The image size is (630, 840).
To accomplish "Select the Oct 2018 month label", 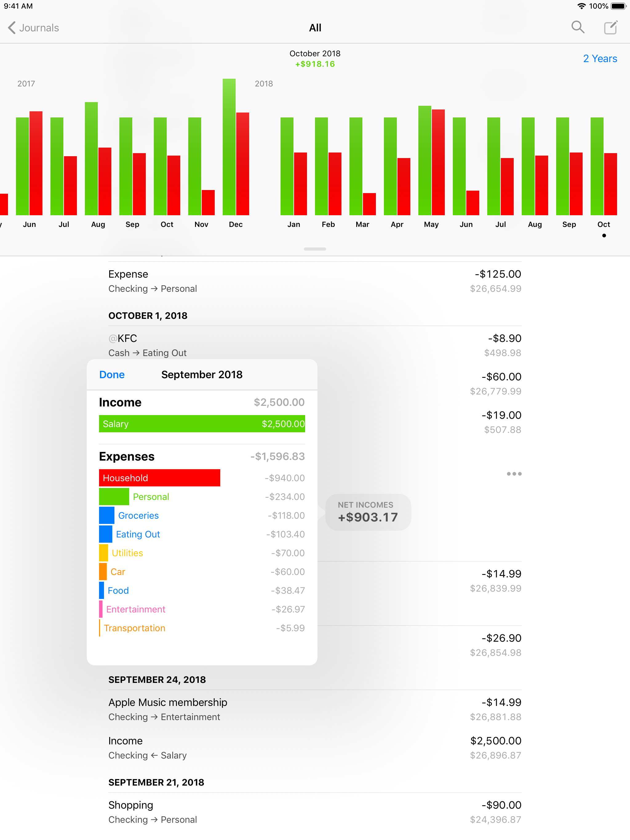I will 604,224.
